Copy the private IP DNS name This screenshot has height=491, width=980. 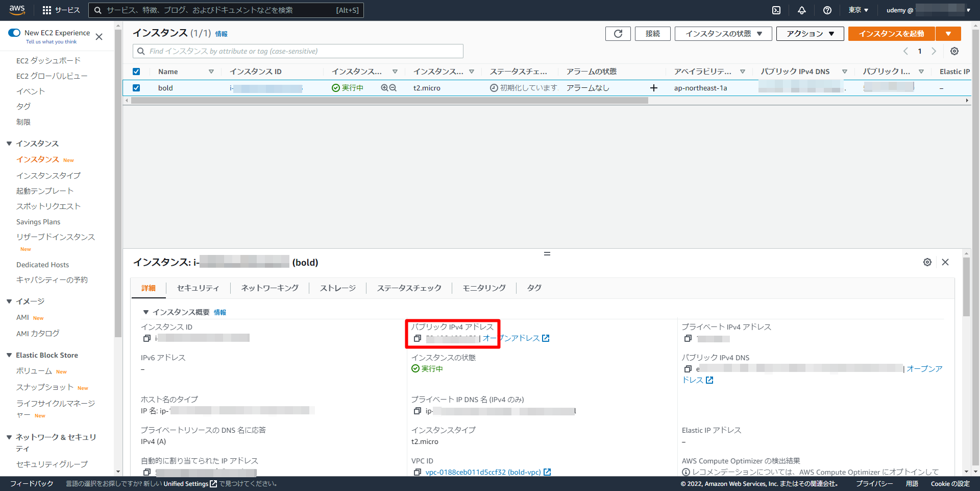(x=418, y=411)
